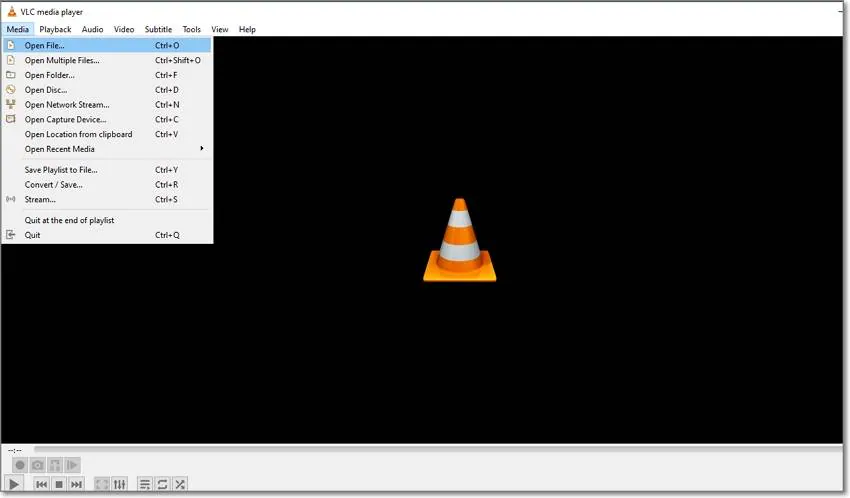The height and width of the screenshot is (498, 850).
Task: Toggle the loop/repeat button
Action: click(x=162, y=484)
